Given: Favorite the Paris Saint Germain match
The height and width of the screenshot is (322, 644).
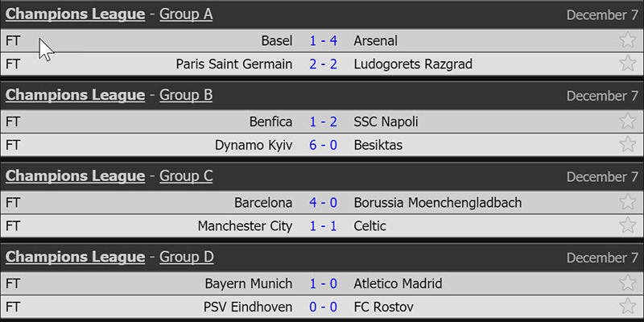Looking at the screenshot, I should 627,64.
